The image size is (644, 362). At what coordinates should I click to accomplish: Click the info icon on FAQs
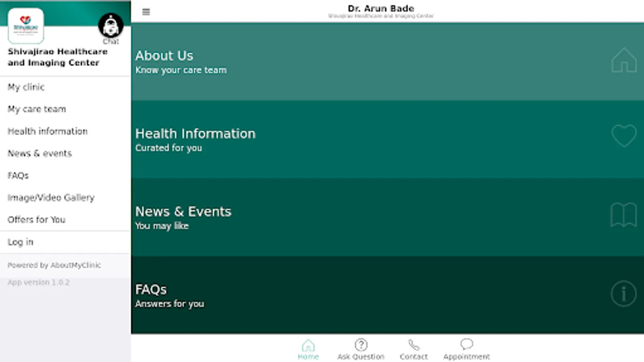coord(623,294)
